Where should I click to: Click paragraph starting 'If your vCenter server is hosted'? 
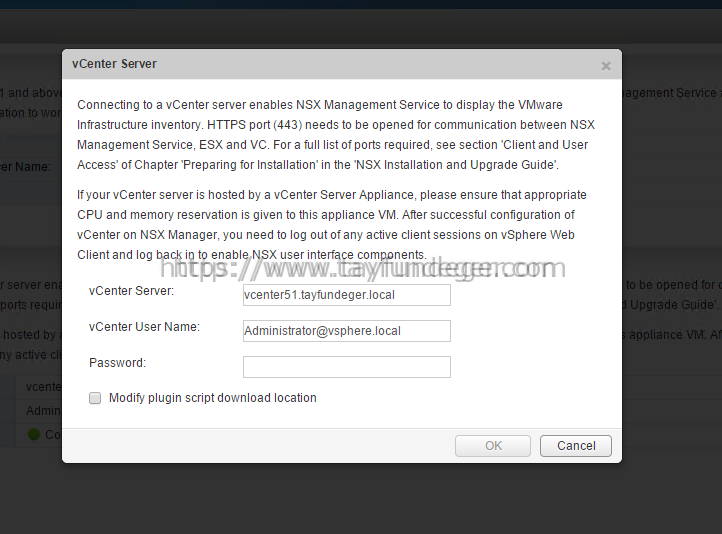click(x=332, y=225)
